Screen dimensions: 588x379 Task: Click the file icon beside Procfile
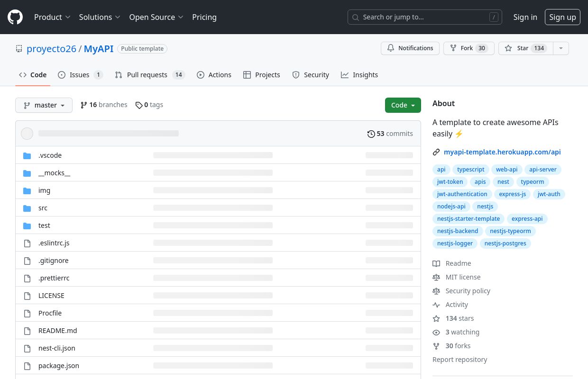[x=27, y=313]
